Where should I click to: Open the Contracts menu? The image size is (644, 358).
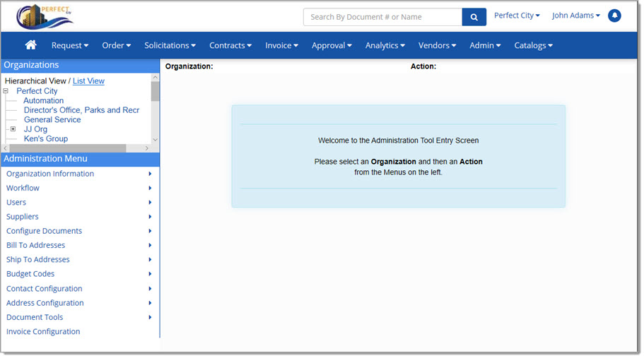point(230,45)
